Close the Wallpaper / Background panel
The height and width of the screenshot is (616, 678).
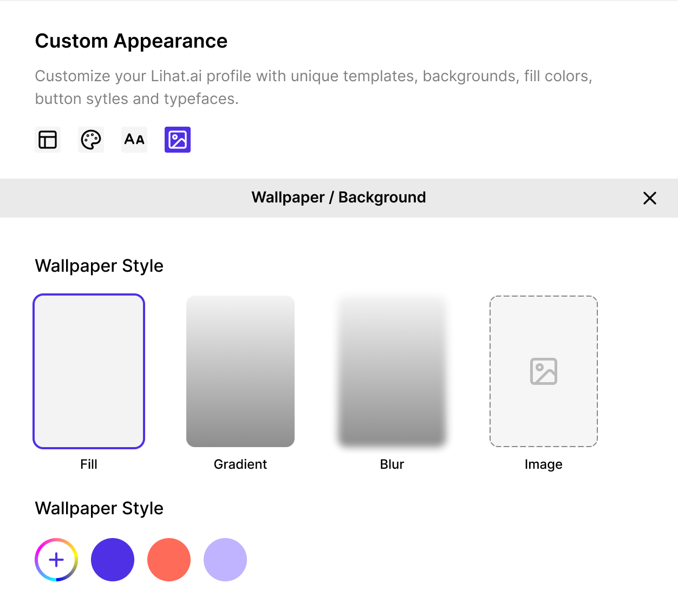(x=649, y=198)
